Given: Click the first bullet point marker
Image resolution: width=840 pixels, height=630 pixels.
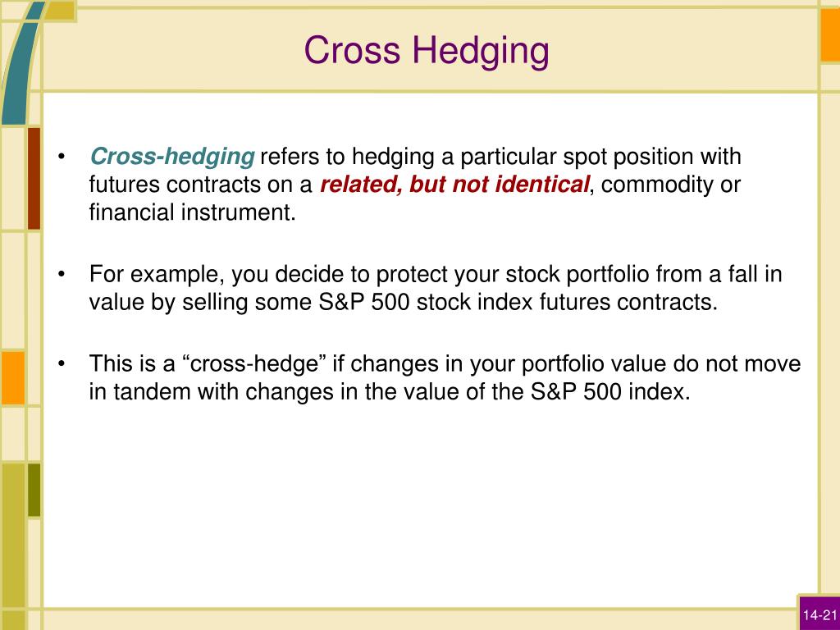Looking at the screenshot, I should tap(62, 157).
